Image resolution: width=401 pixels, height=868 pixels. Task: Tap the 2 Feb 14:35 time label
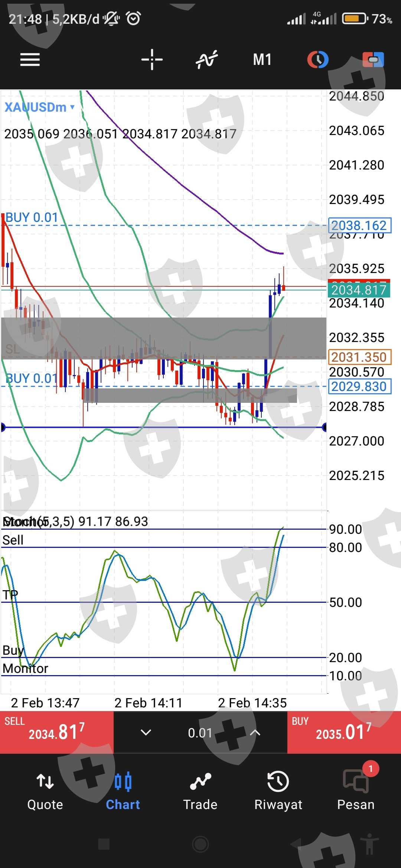252,703
